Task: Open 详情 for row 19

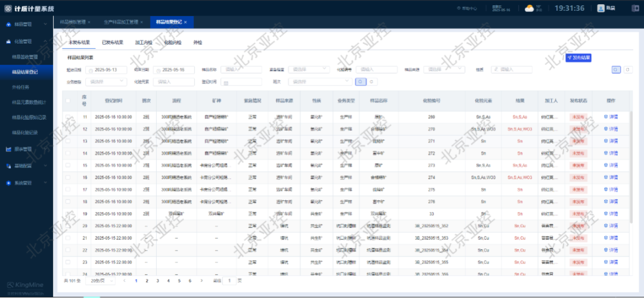Action: [611, 214]
